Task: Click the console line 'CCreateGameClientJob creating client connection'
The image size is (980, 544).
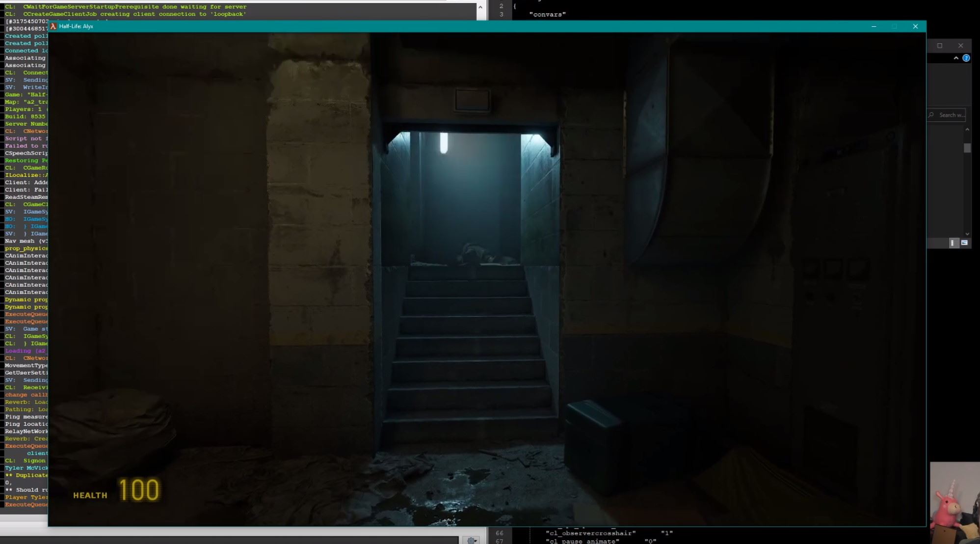Action: 126,14
